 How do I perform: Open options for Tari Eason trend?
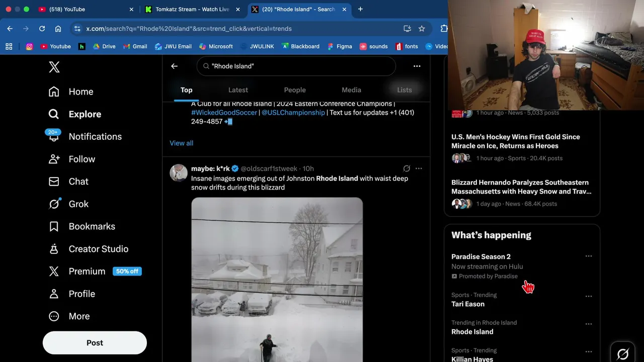pyautogui.click(x=589, y=297)
